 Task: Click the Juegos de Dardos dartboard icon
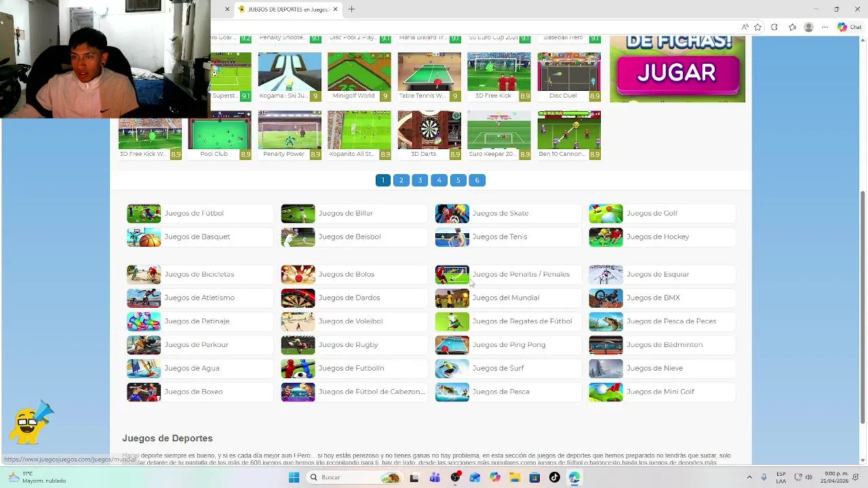pyautogui.click(x=298, y=298)
